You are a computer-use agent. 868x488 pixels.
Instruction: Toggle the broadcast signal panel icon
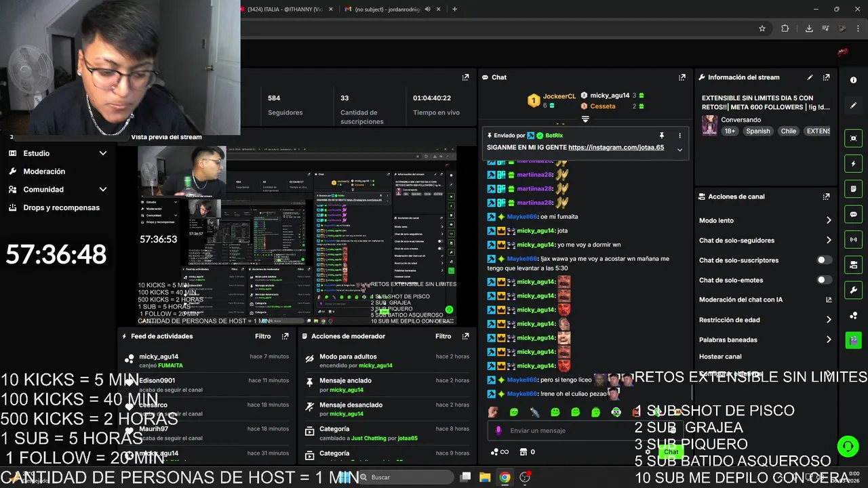[x=853, y=239]
